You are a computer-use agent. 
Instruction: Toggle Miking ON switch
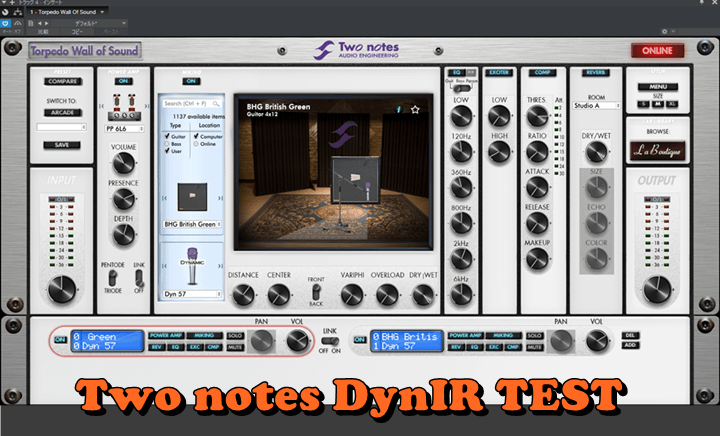click(191, 81)
